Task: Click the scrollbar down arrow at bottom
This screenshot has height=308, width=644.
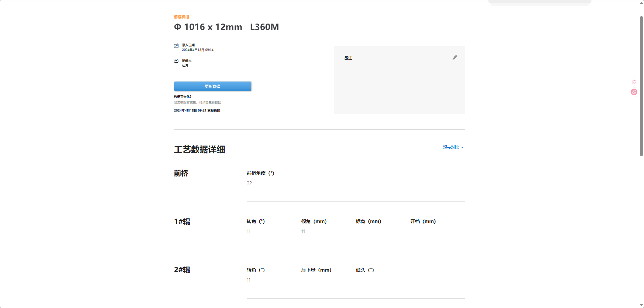Action: (x=641, y=305)
